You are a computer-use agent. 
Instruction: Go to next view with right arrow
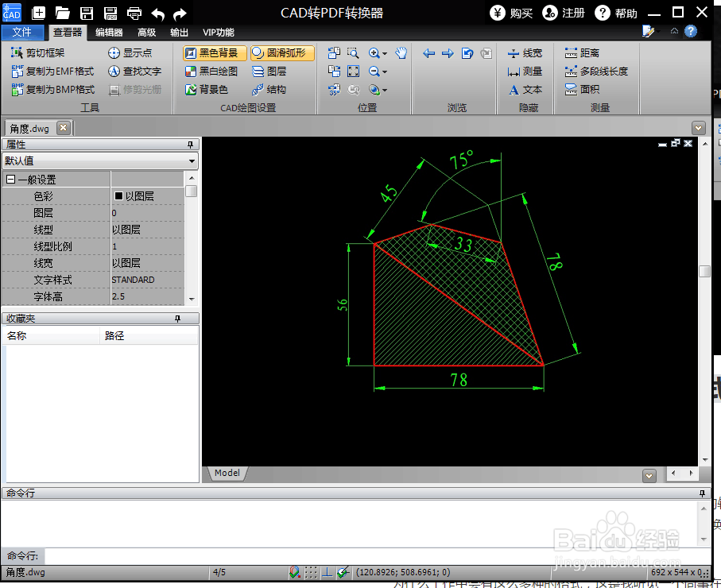pos(448,53)
